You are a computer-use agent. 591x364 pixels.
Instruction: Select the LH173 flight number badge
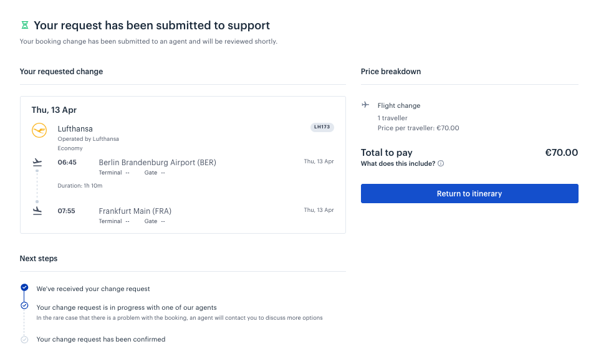tap(322, 127)
